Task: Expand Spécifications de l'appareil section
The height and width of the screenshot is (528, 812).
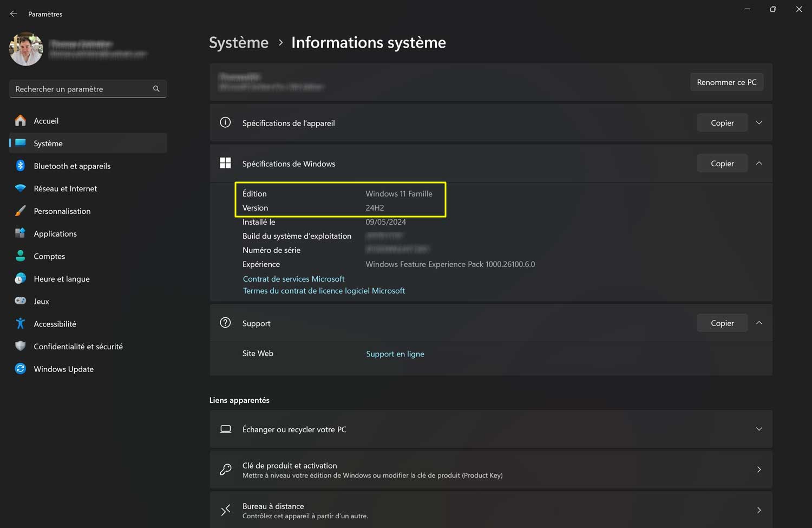Action: coord(759,123)
